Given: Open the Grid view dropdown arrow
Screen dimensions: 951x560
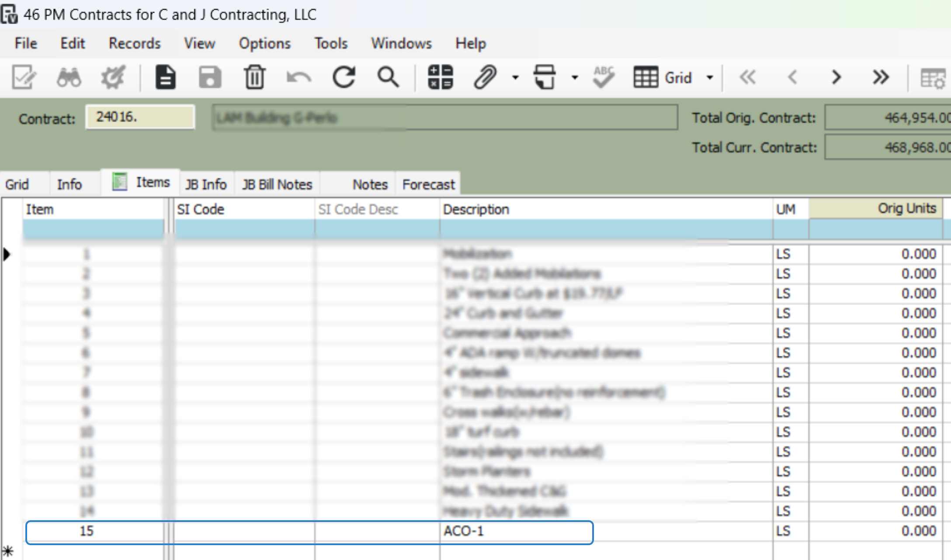Looking at the screenshot, I should (x=710, y=78).
